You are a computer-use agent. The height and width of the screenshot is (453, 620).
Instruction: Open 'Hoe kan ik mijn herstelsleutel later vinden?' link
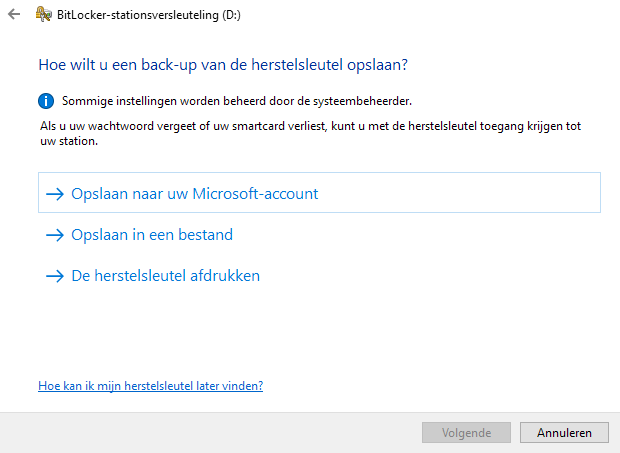151,386
